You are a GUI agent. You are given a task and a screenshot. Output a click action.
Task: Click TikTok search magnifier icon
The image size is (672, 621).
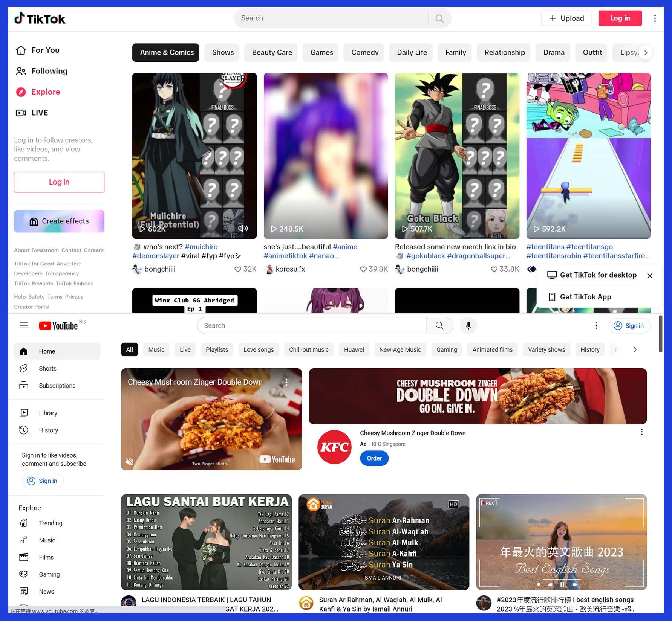[439, 18]
